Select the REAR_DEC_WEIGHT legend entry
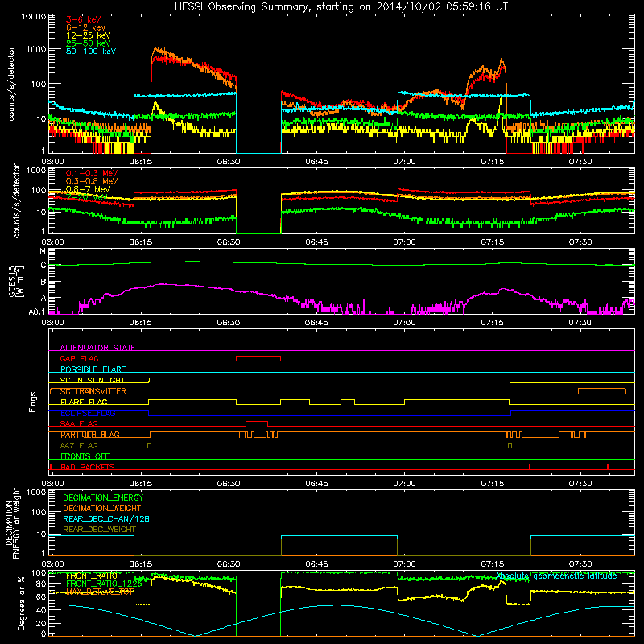 point(99,530)
